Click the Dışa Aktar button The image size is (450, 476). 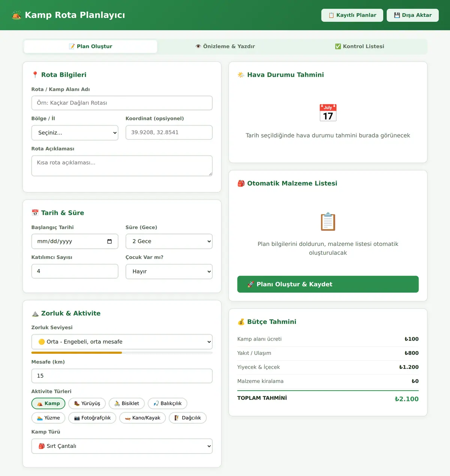[x=412, y=15]
